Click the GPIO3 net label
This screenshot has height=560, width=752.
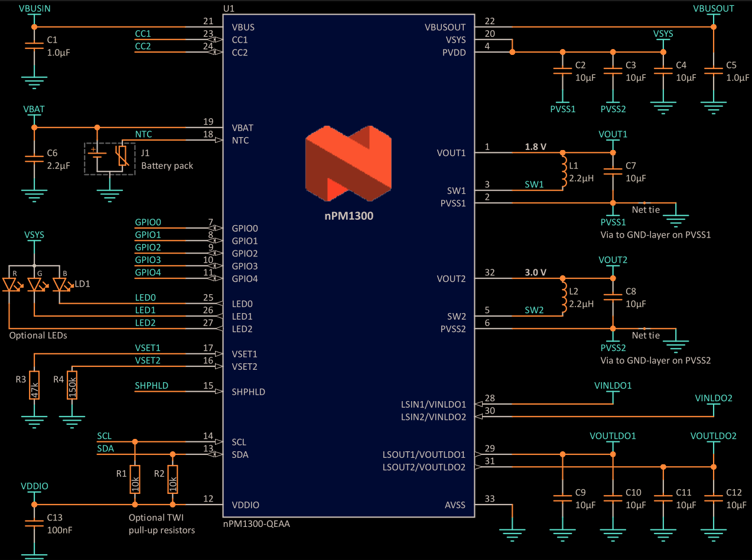(x=148, y=260)
